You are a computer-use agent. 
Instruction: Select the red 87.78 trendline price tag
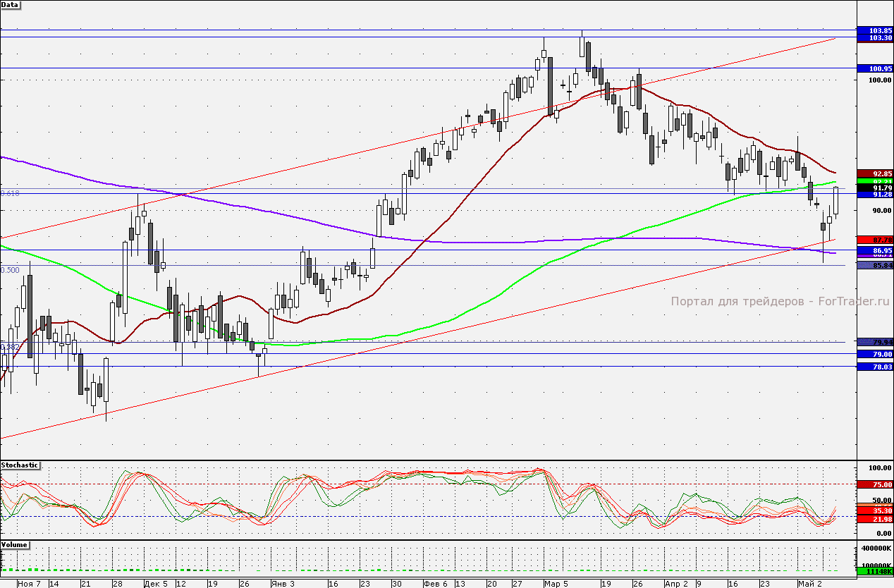874,240
